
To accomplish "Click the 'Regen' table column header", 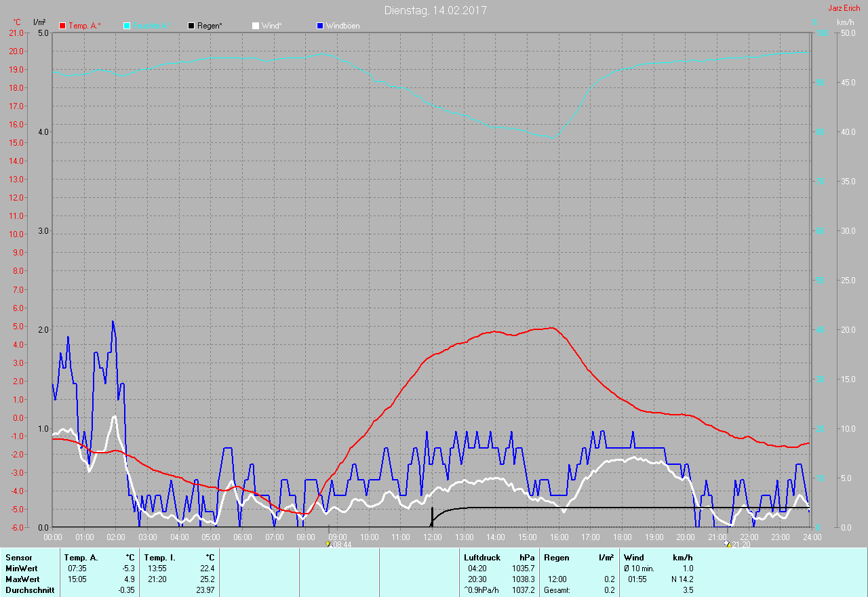I will (556, 558).
